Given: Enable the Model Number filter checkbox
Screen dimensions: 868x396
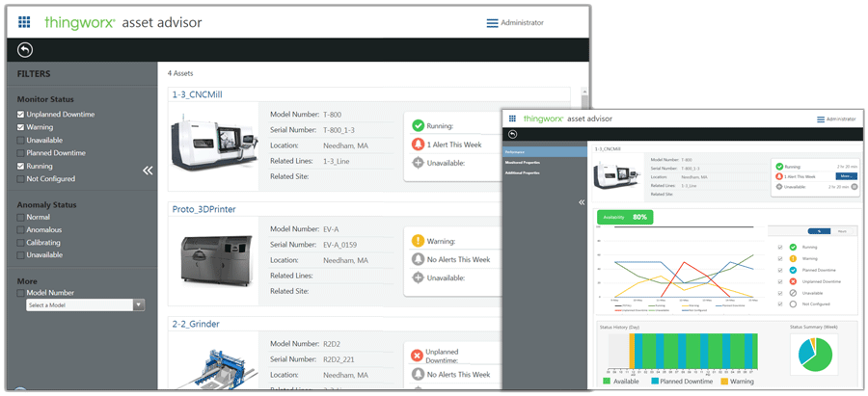Looking at the screenshot, I should coord(20,293).
